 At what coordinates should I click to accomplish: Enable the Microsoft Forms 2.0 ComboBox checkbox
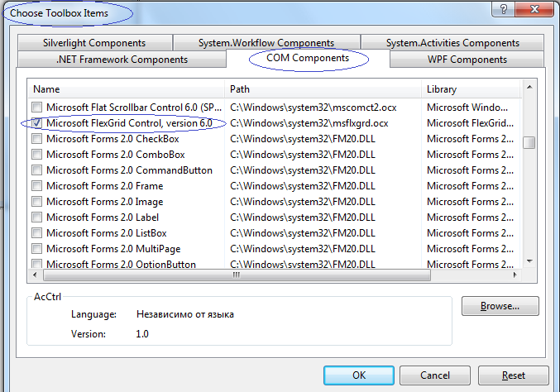(x=36, y=154)
